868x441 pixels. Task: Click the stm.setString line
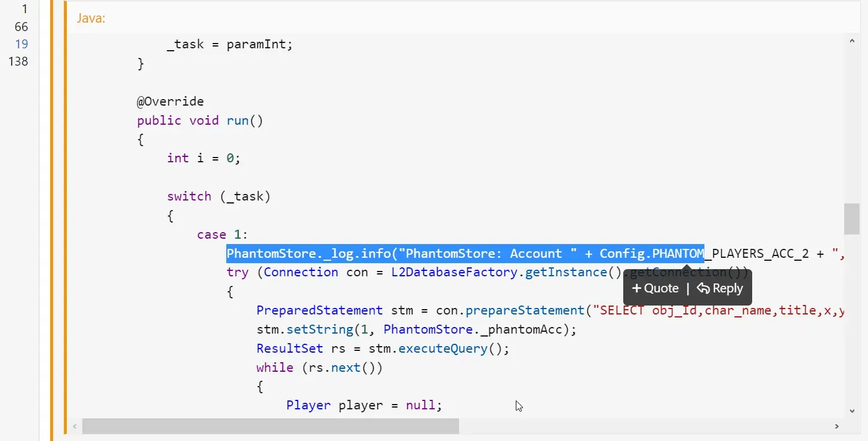[417, 329]
